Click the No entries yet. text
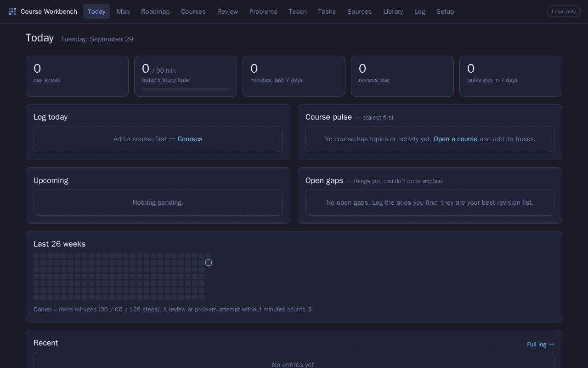 click(x=294, y=365)
